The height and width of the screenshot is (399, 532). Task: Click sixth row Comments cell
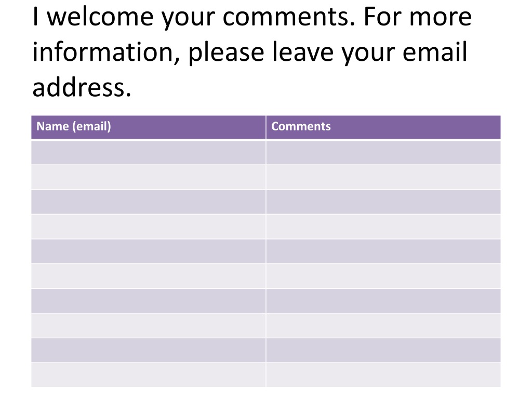pos(383,276)
